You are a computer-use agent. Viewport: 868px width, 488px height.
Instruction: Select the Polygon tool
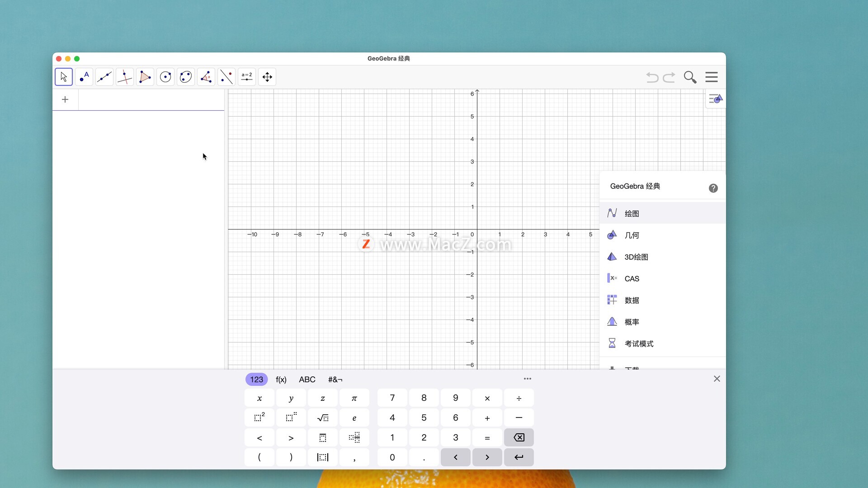145,77
